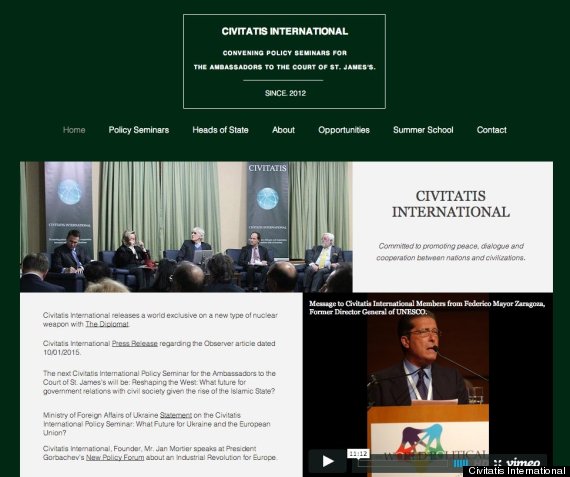
Task: Click the seminar panel photo
Action: [186, 227]
